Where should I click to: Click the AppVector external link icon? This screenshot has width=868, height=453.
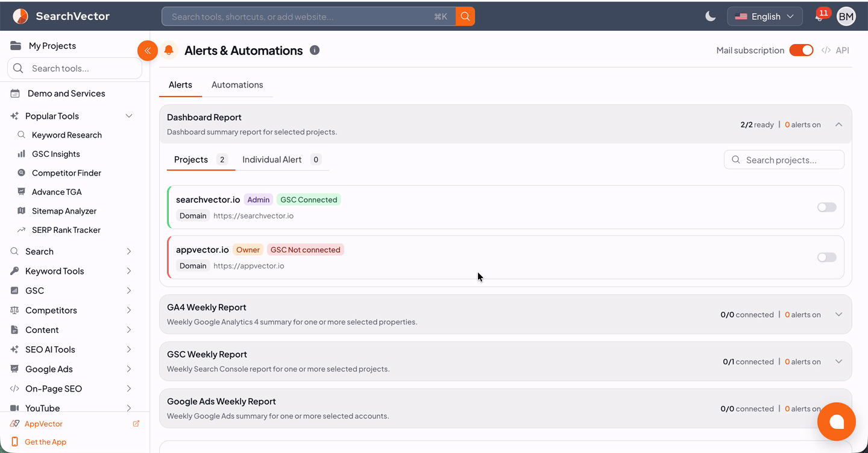click(136, 423)
